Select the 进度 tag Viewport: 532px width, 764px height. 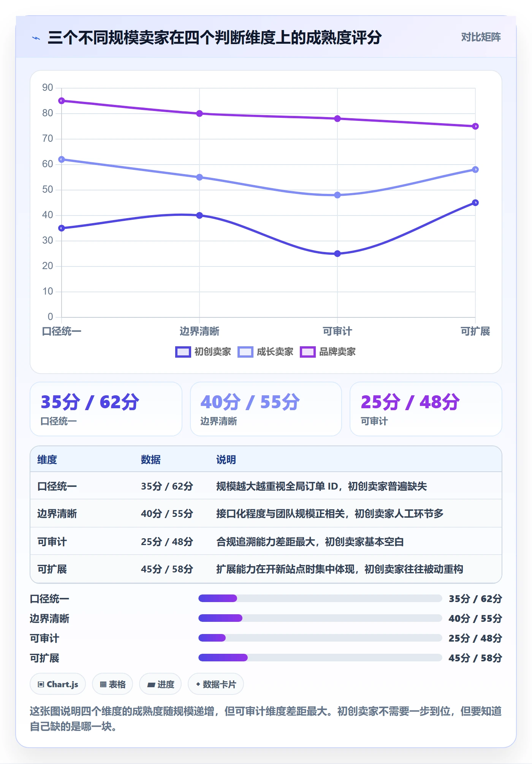pos(160,684)
